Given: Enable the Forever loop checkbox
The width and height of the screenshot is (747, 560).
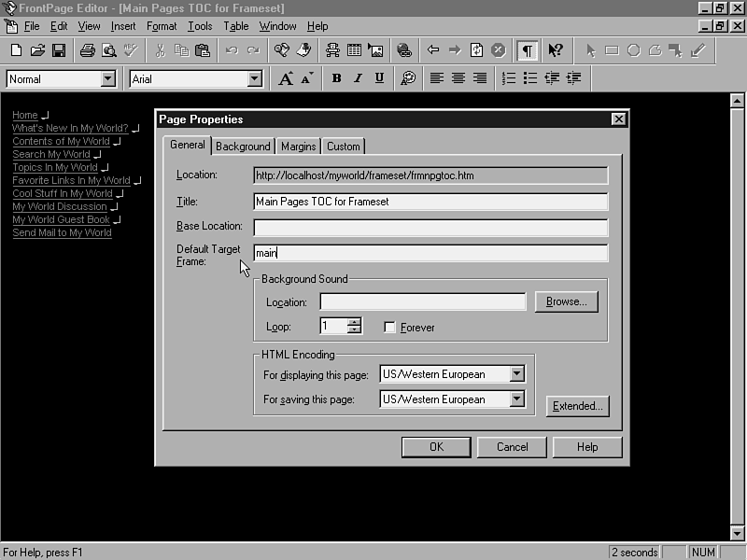Looking at the screenshot, I should (389, 328).
